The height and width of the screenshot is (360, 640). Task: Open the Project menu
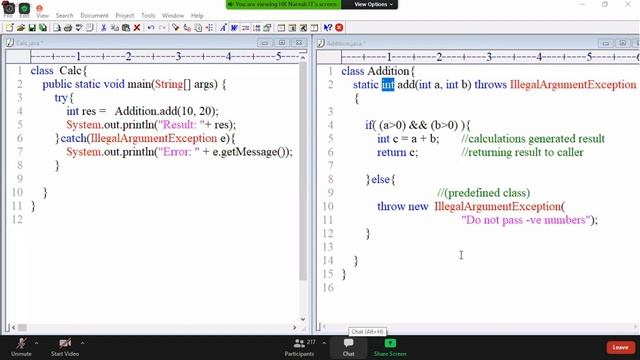point(124,16)
